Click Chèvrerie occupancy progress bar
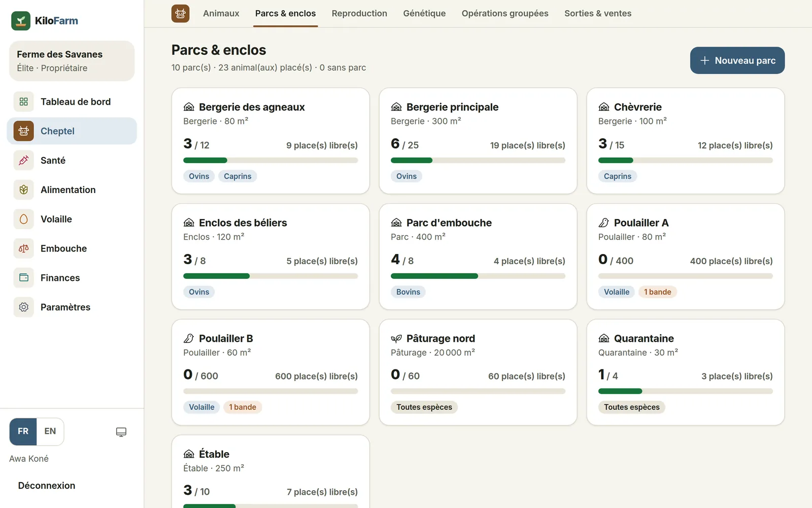Viewport: 812px width, 508px height. [x=686, y=161]
